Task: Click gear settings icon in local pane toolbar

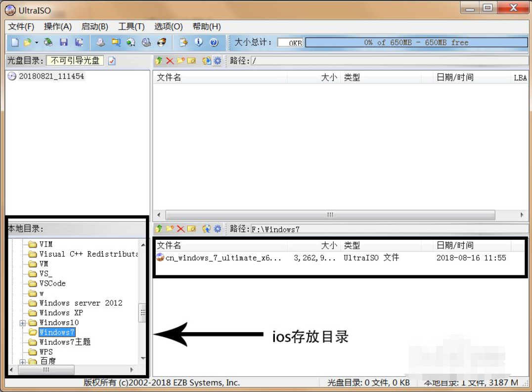Action: point(217,229)
